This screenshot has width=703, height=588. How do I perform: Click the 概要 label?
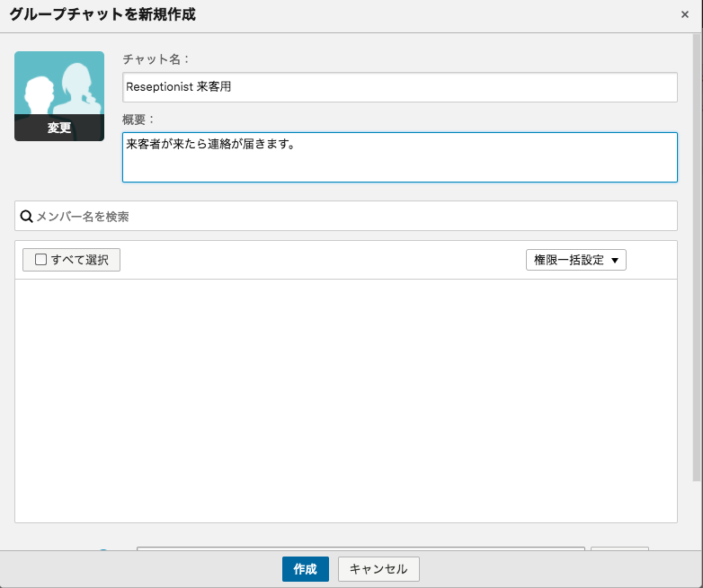pyautogui.click(x=138, y=120)
